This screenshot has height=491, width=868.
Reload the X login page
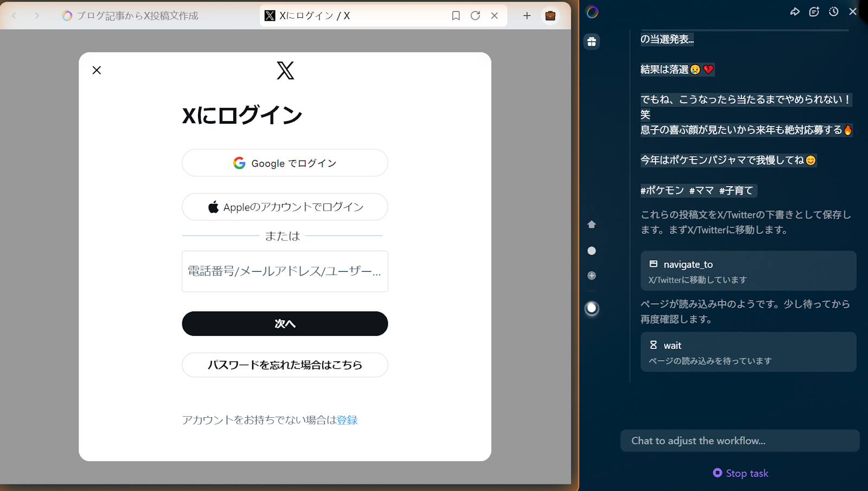point(475,16)
